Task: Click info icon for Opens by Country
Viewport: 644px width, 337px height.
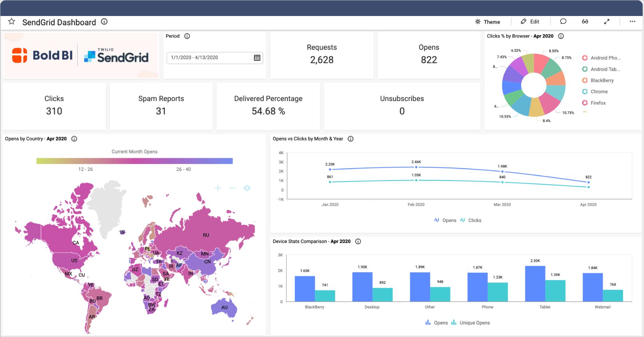Action: 74,139
